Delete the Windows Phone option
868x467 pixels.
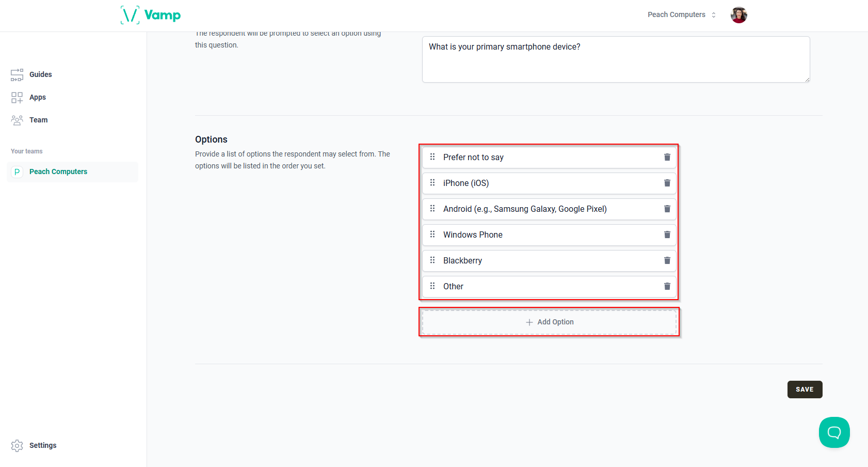point(667,235)
